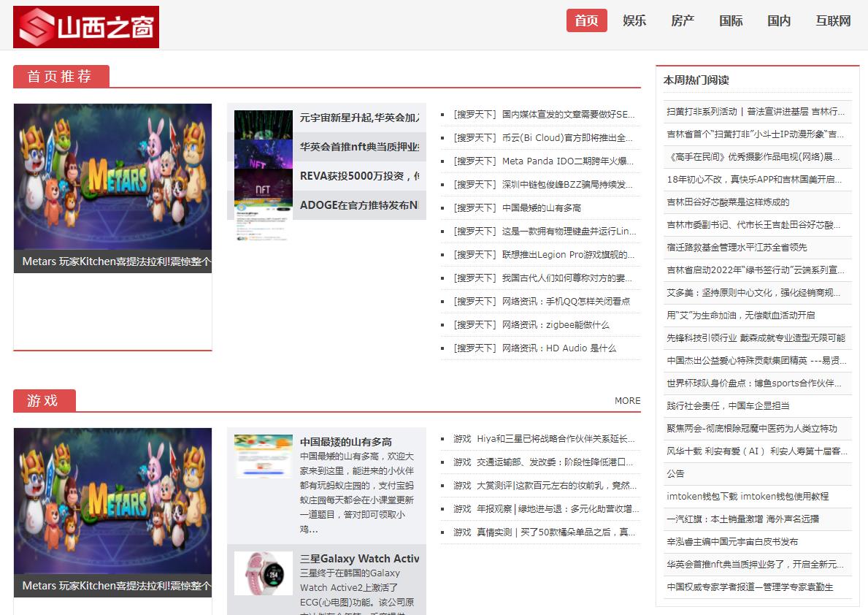The width and height of the screenshot is (868, 615).
Task: Open the 首页 navigation tab
Action: (x=586, y=20)
